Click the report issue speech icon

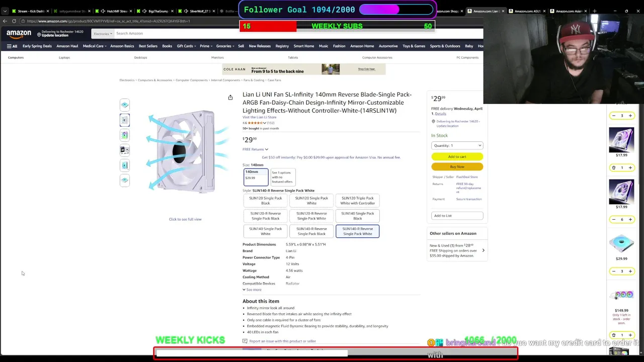point(245,341)
